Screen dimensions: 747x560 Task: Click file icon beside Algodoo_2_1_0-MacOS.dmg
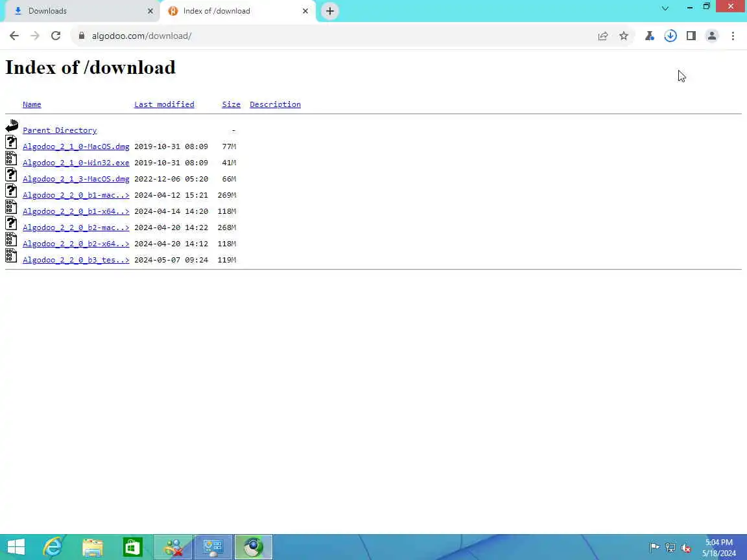pyautogui.click(x=11, y=142)
